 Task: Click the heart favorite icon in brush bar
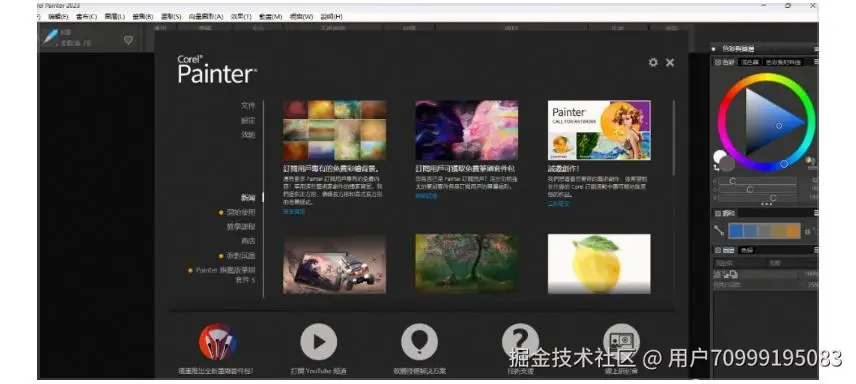(128, 40)
